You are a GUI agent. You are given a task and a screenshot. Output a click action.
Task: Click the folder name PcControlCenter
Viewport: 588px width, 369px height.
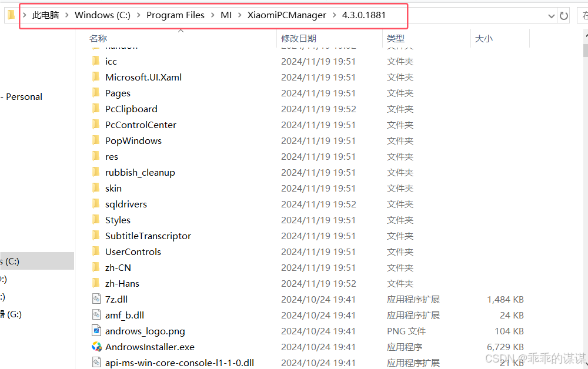[141, 125]
